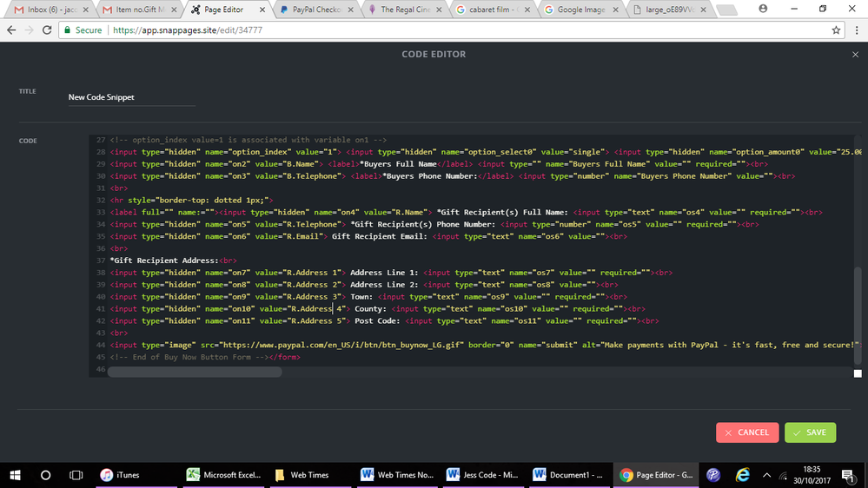Show hidden system tray icons

pyautogui.click(x=766, y=475)
